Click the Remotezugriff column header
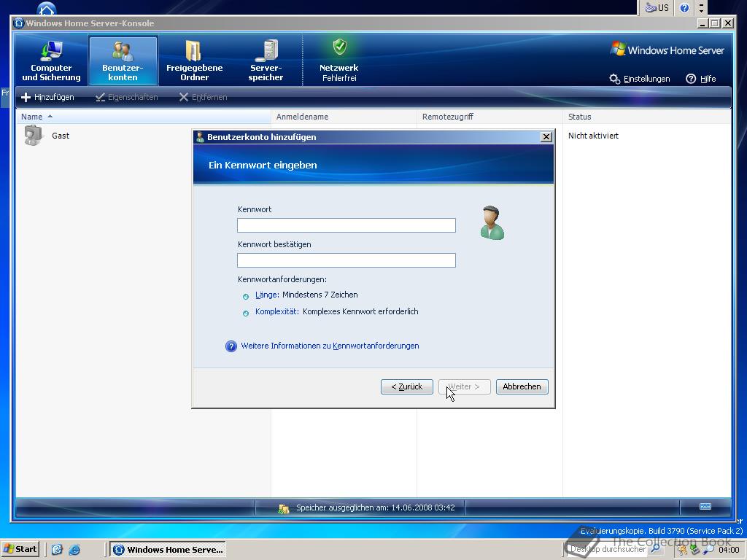Viewport: 747px width, 560px height. (489, 117)
